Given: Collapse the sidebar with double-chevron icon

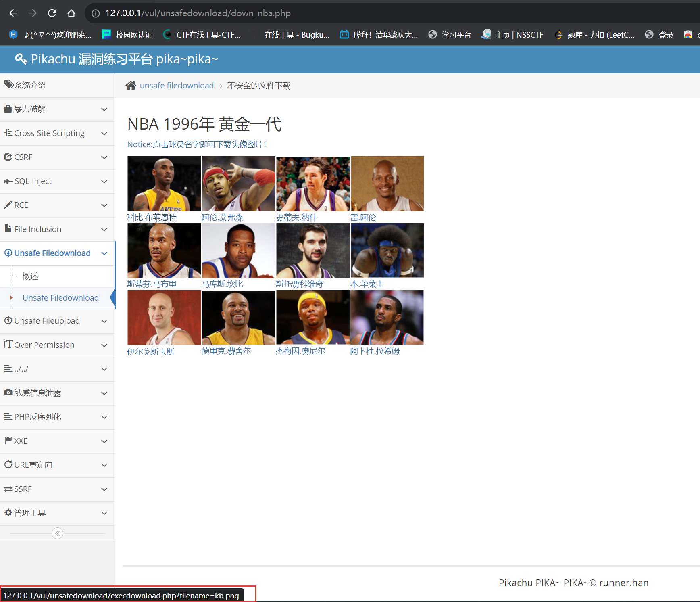Looking at the screenshot, I should click(x=57, y=533).
